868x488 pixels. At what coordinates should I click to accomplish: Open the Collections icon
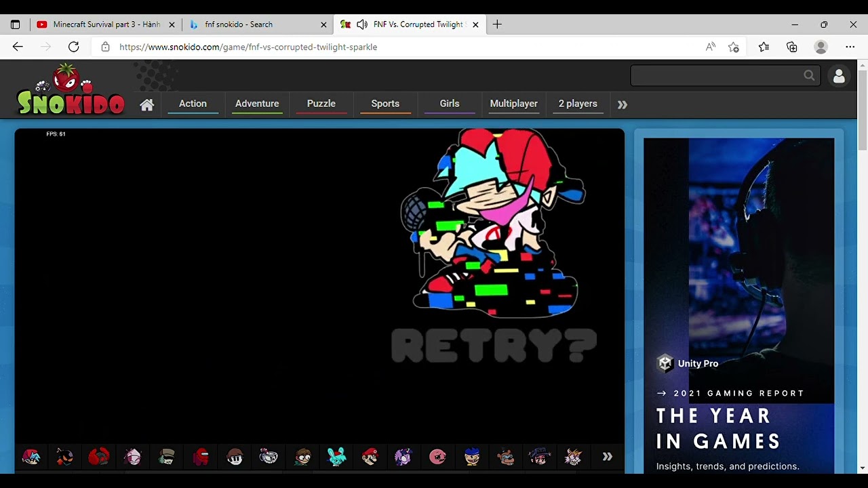click(792, 47)
